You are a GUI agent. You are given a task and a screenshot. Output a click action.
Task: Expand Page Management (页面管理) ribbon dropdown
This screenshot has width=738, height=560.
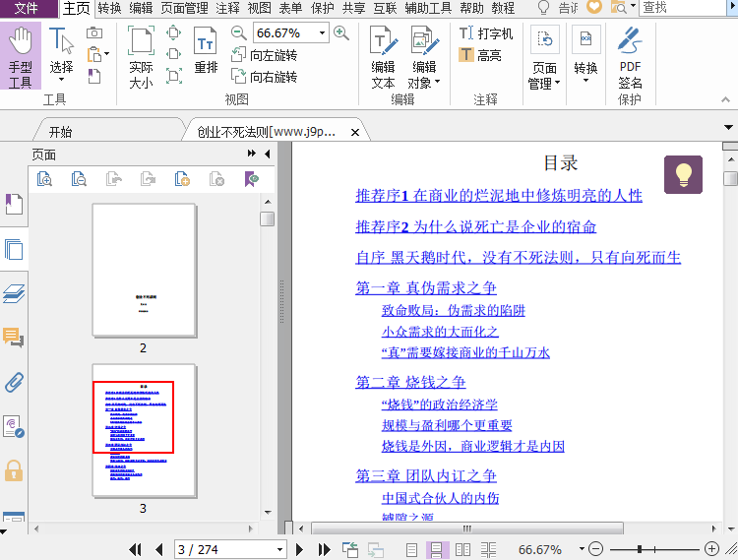(x=558, y=83)
